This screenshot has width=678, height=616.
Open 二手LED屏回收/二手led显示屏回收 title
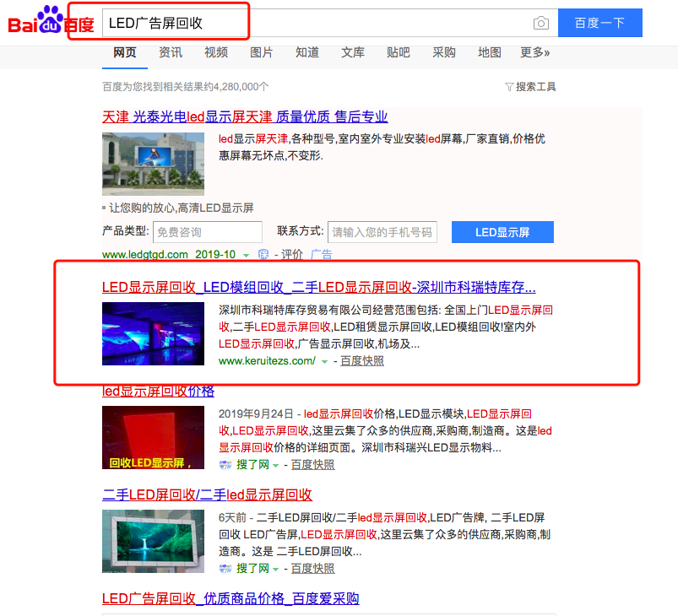click(207, 495)
